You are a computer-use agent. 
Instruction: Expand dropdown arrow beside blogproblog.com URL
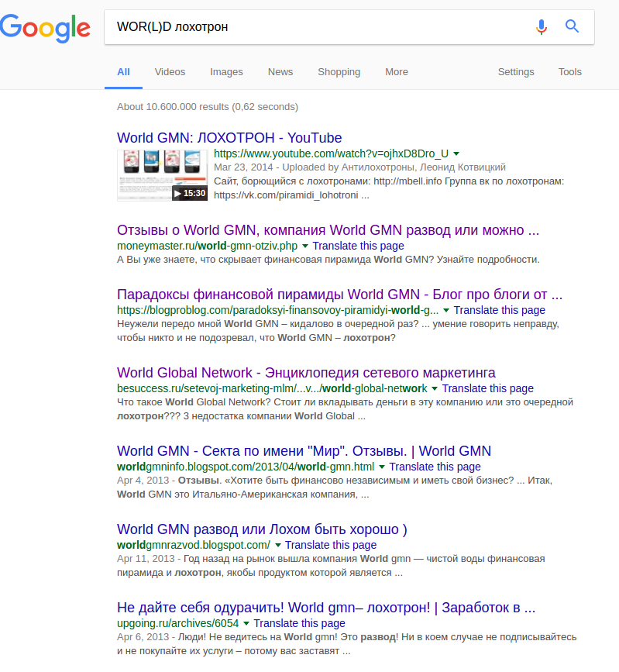(446, 310)
